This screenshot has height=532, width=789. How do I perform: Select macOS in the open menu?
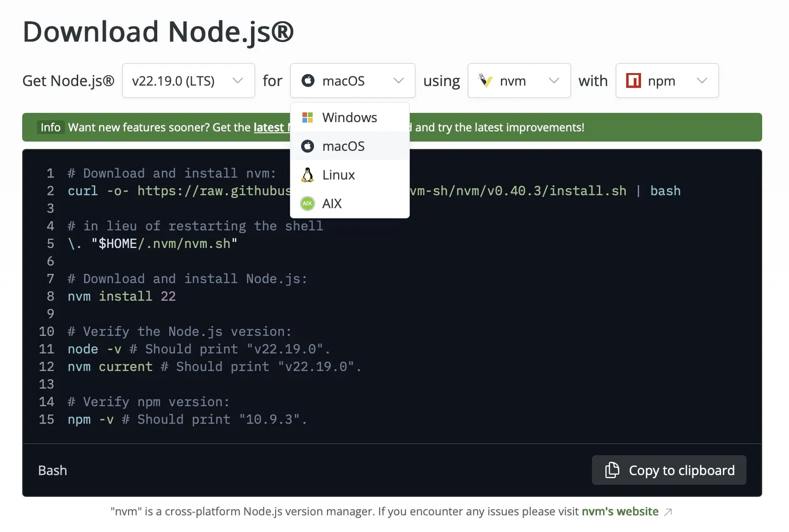[344, 146]
